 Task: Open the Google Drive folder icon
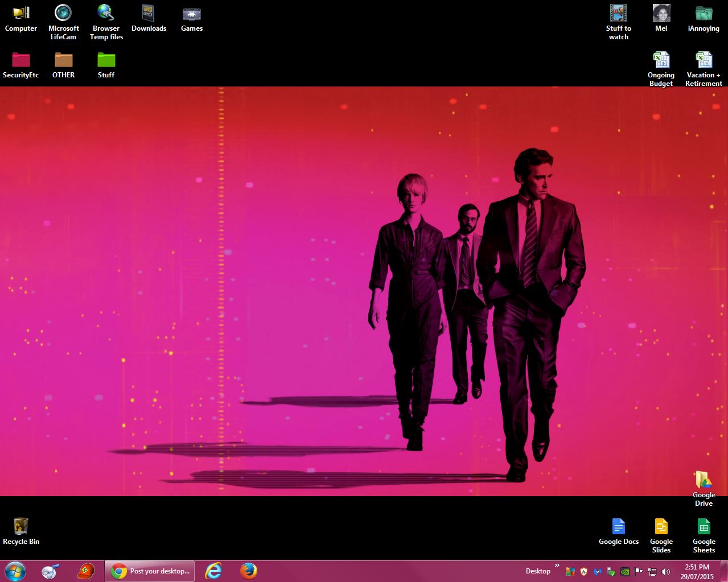click(704, 489)
